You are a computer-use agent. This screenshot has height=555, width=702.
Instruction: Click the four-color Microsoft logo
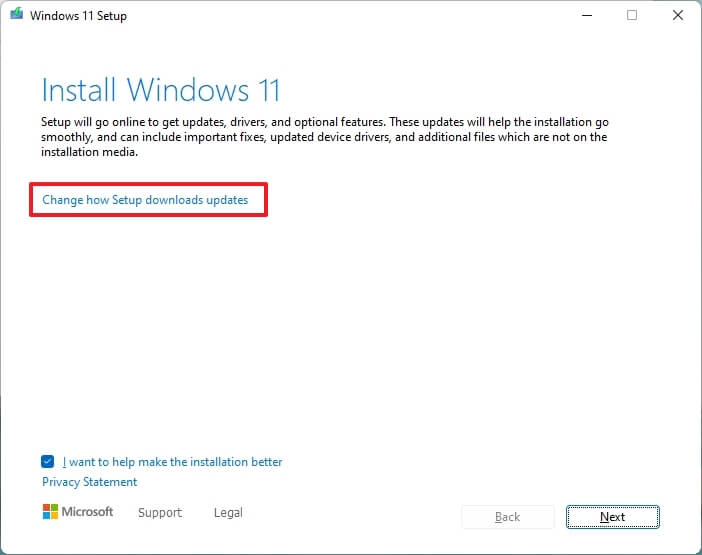pos(51,512)
